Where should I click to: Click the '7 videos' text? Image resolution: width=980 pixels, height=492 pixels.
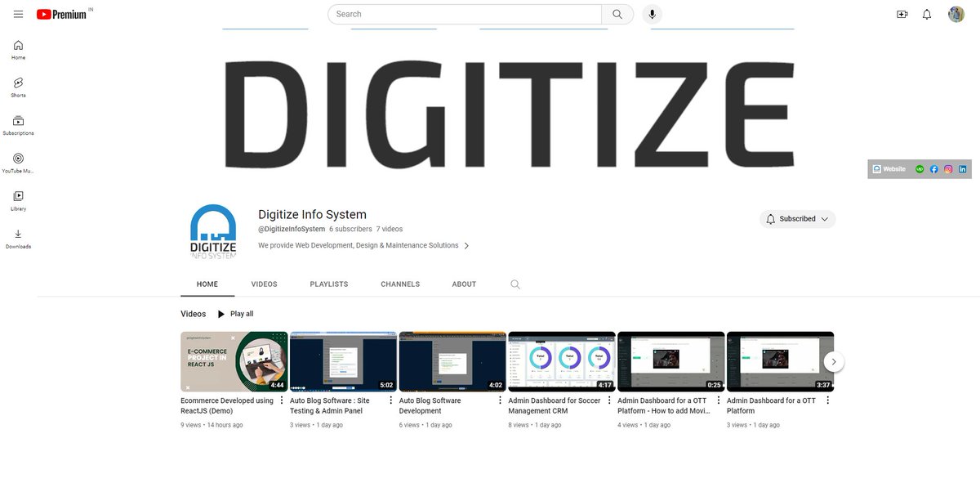point(390,229)
